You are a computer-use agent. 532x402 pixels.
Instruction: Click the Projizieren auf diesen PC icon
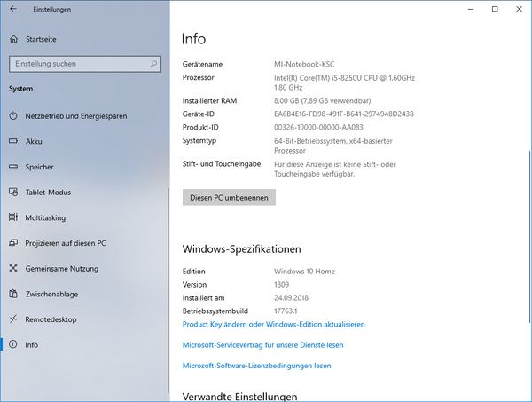[x=13, y=243]
